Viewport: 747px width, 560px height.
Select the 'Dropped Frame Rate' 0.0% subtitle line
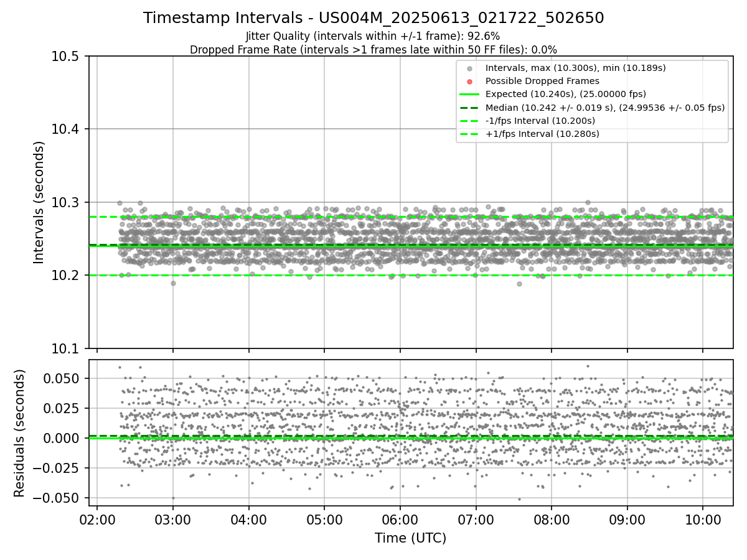pyautogui.click(x=374, y=49)
